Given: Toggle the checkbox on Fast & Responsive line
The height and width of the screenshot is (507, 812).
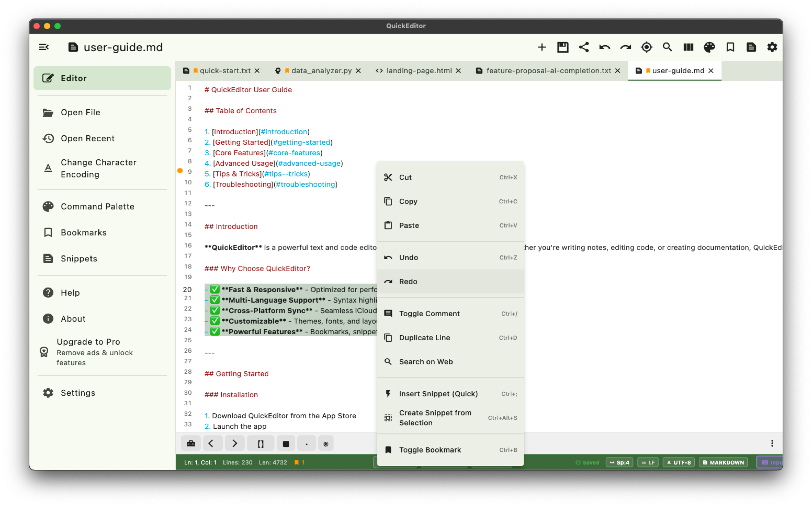Looking at the screenshot, I should [215, 289].
